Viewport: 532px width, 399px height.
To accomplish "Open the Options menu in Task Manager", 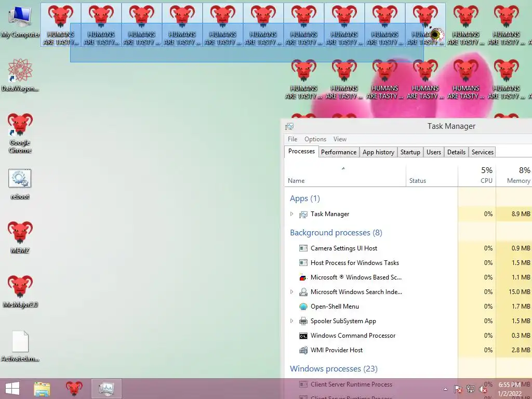I will tap(315, 139).
